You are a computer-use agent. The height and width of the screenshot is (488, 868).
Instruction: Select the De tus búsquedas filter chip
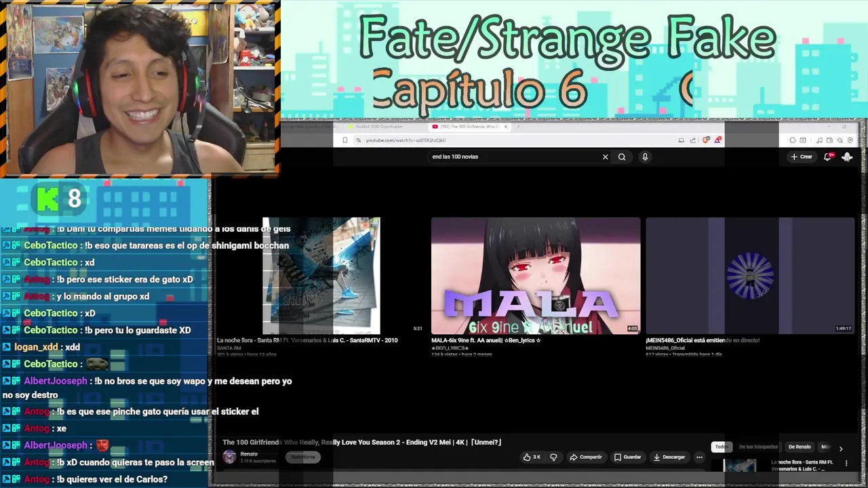point(758,447)
